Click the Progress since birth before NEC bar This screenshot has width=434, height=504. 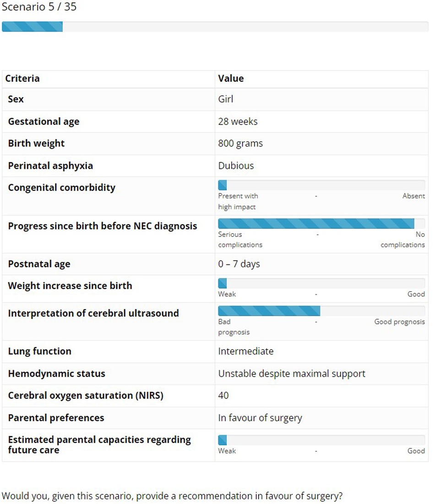click(321, 224)
